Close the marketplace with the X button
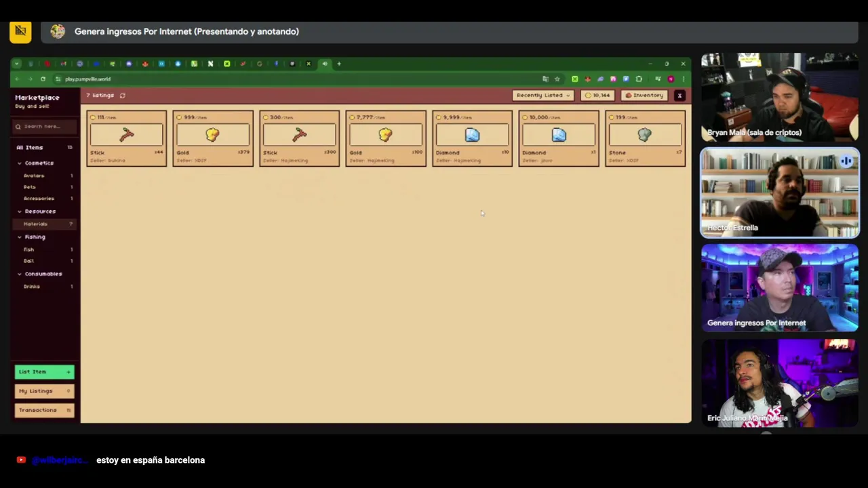The height and width of the screenshot is (488, 868). 679,96
